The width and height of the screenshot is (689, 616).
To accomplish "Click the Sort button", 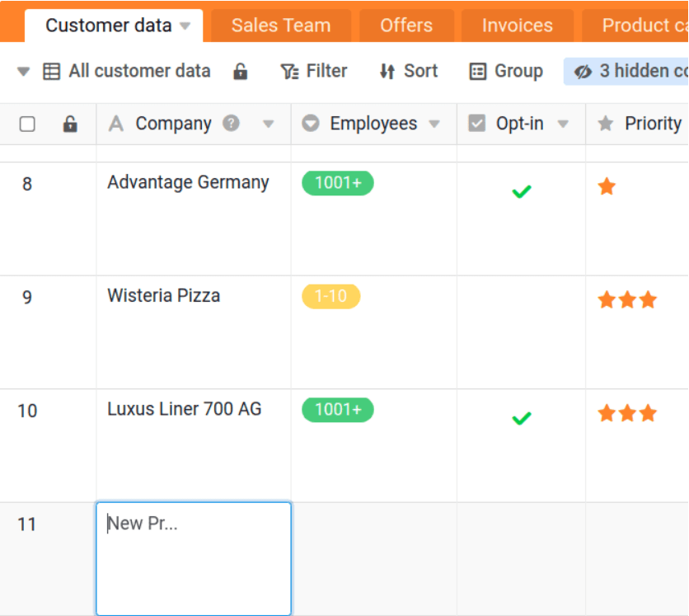I will pyautogui.click(x=409, y=72).
